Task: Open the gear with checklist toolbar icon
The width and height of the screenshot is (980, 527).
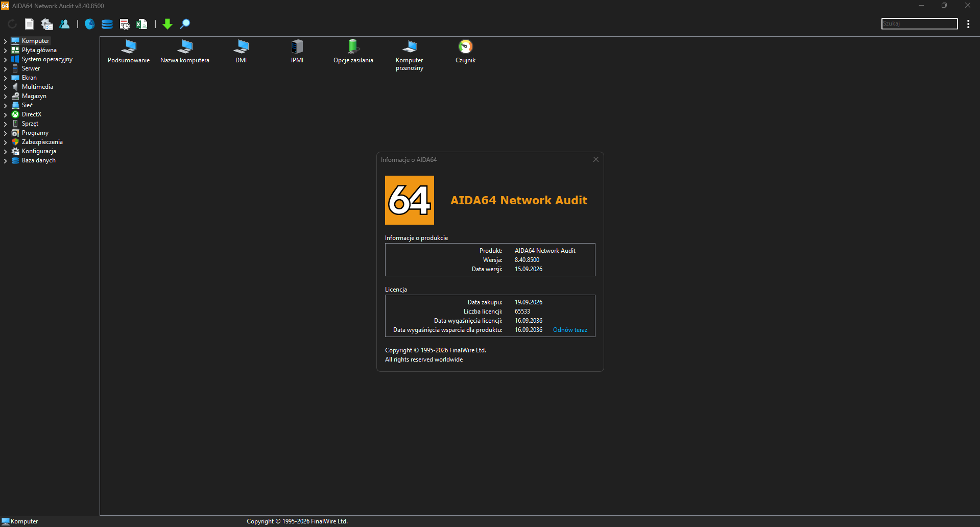Action: point(47,24)
